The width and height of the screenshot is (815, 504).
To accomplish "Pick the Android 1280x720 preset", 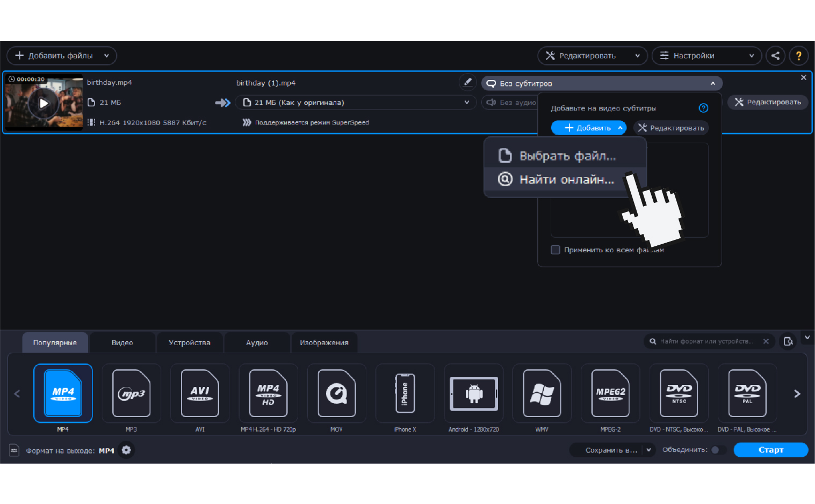I will (473, 393).
